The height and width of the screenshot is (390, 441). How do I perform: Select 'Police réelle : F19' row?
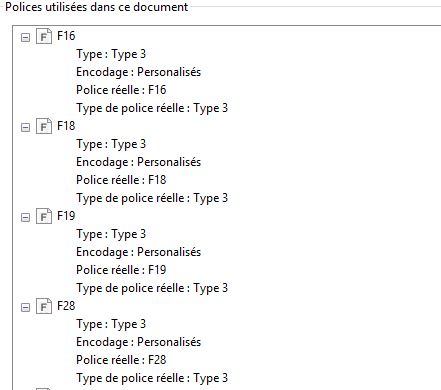121,270
